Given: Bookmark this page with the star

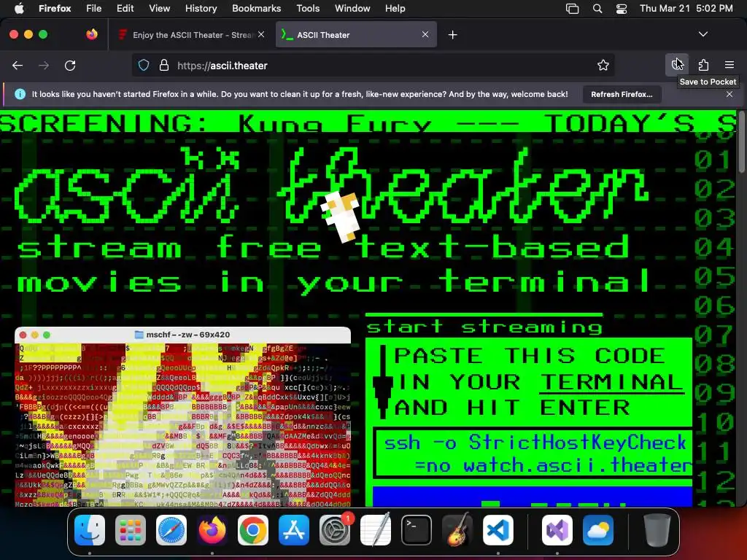Looking at the screenshot, I should click(603, 65).
